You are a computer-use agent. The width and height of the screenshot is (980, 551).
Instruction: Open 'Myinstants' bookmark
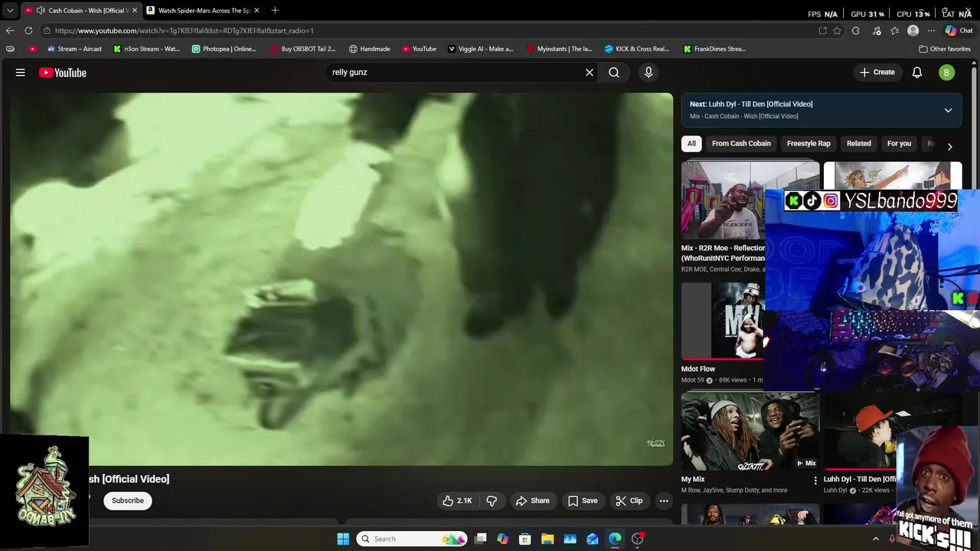point(559,49)
